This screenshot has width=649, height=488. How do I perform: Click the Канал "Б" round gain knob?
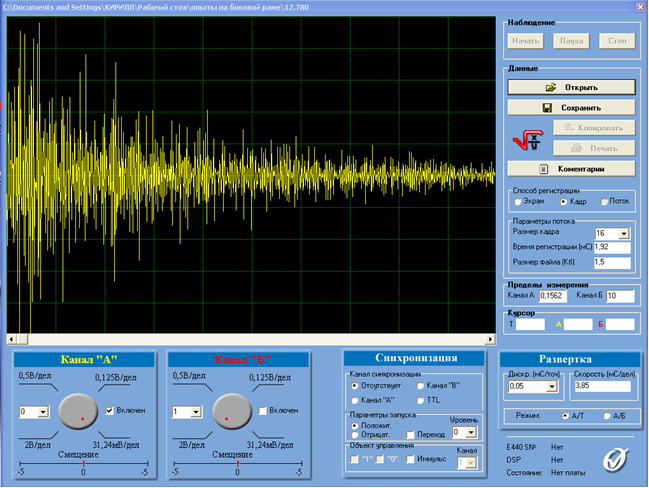(x=232, y=411)
